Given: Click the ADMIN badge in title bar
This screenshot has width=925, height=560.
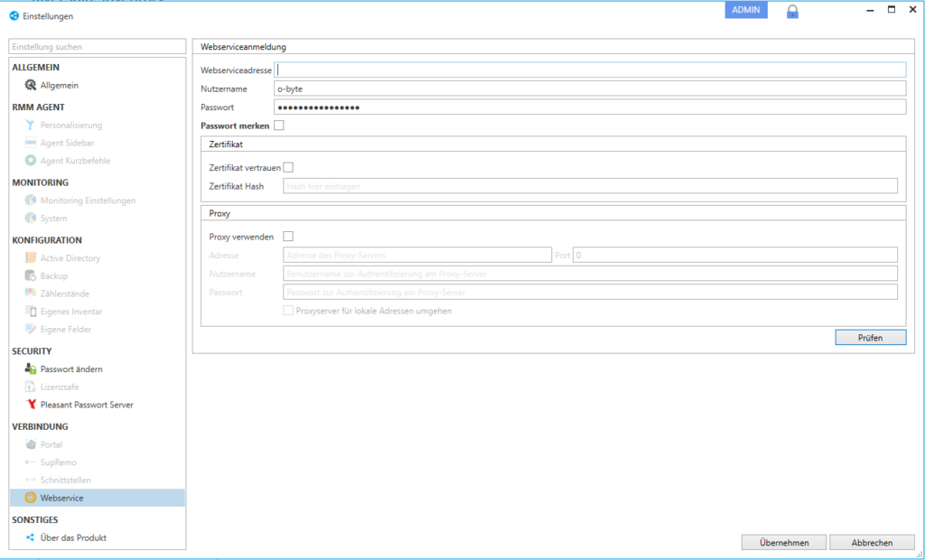Looking at the screenshot, I should click(x=745, y=10).
